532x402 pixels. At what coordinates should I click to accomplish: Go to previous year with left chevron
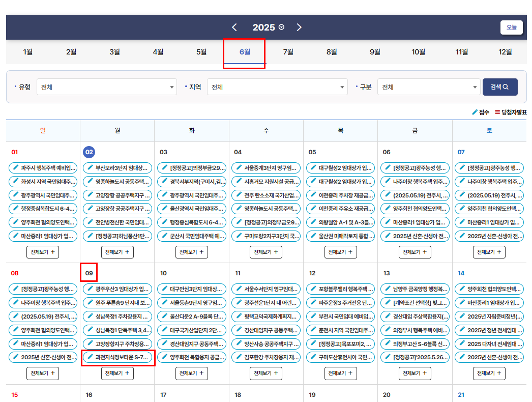pyautogui.click(x=234, y=27)
